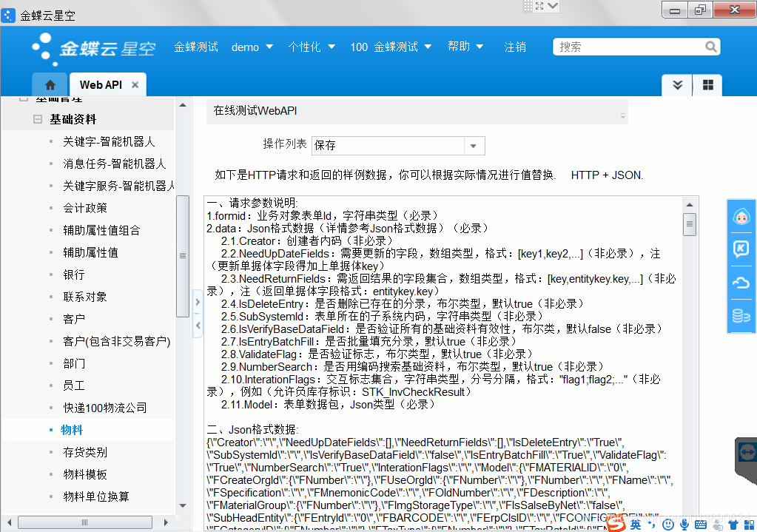Click the IME emoji face icon

(668, 525)
